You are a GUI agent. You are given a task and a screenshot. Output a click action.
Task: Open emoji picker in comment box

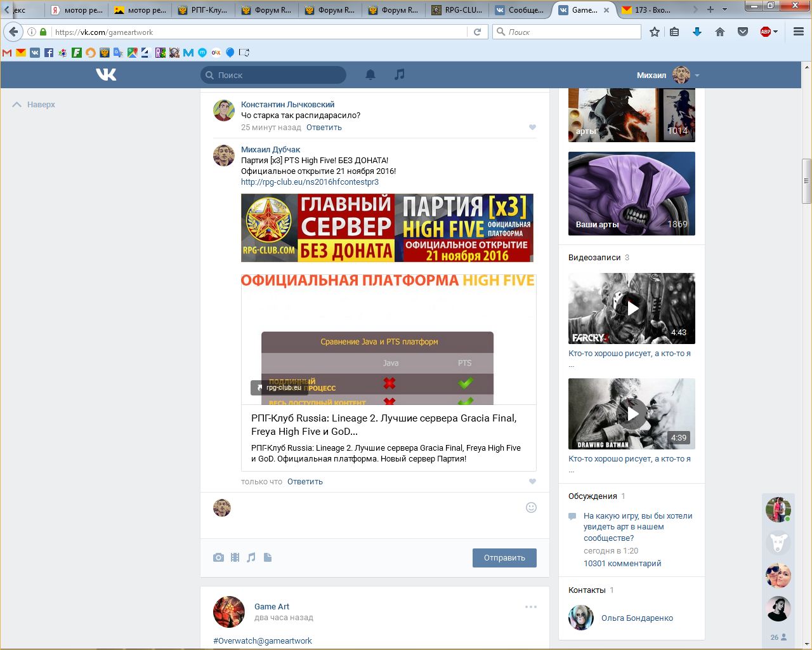tap(532, 507)
